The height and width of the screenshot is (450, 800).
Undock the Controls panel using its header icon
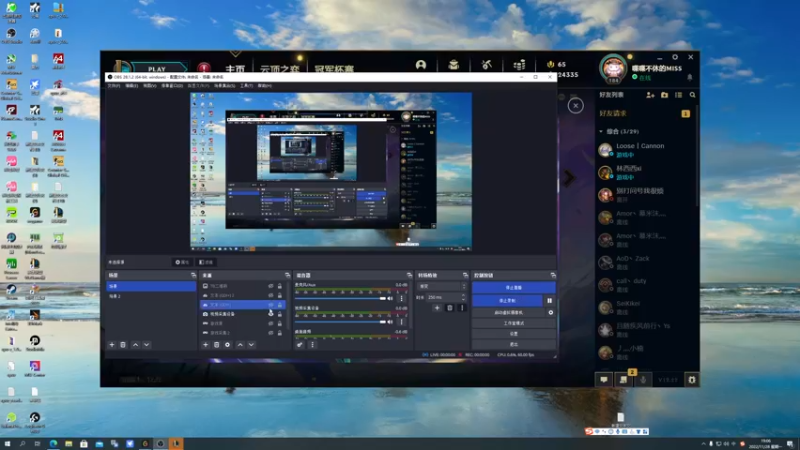pos(553,275)
